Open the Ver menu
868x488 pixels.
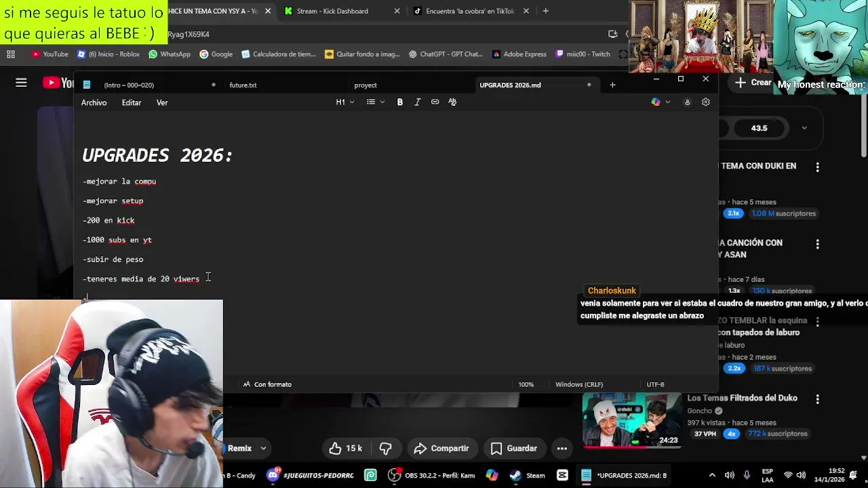[162, 102]
